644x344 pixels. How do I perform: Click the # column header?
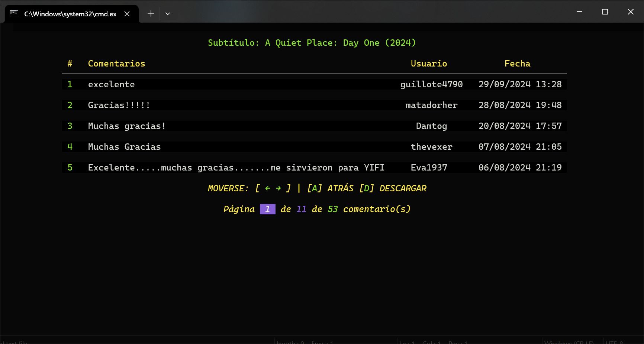click(70, 64)
